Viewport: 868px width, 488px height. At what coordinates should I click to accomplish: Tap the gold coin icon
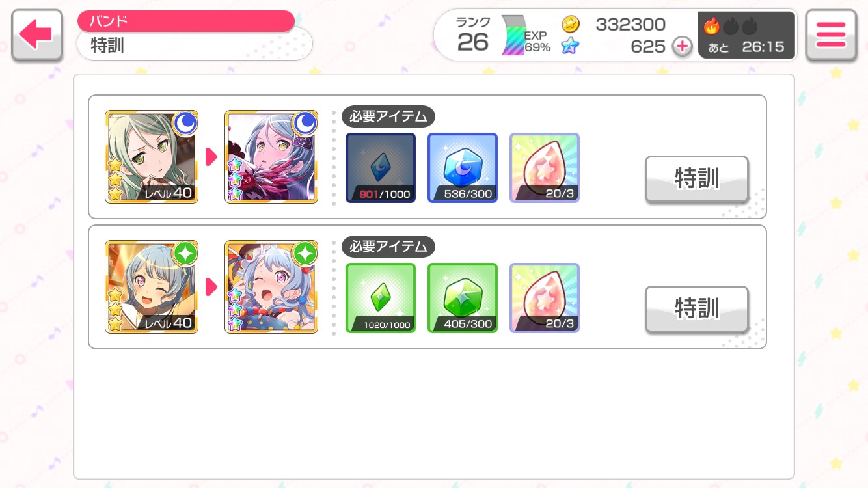point(571,25)
